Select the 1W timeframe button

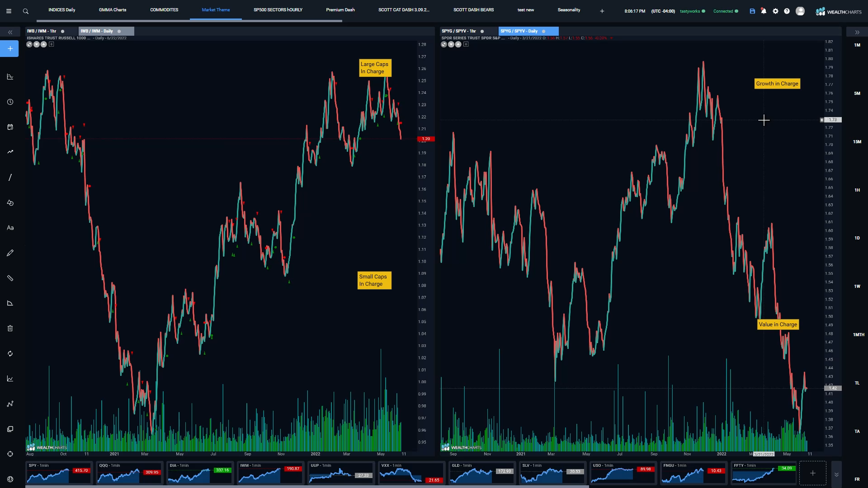(x=857, y=286)
